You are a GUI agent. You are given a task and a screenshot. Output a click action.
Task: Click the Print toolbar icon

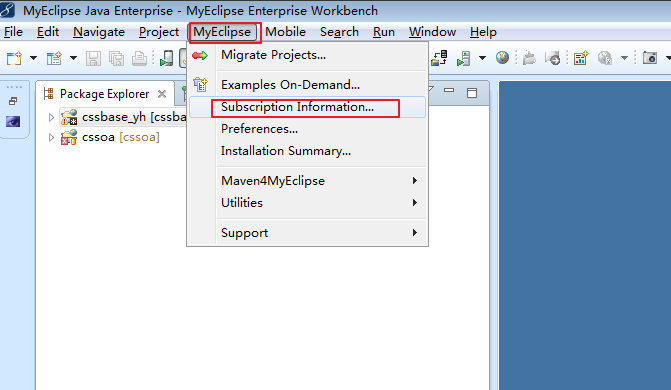click(139, 58)
